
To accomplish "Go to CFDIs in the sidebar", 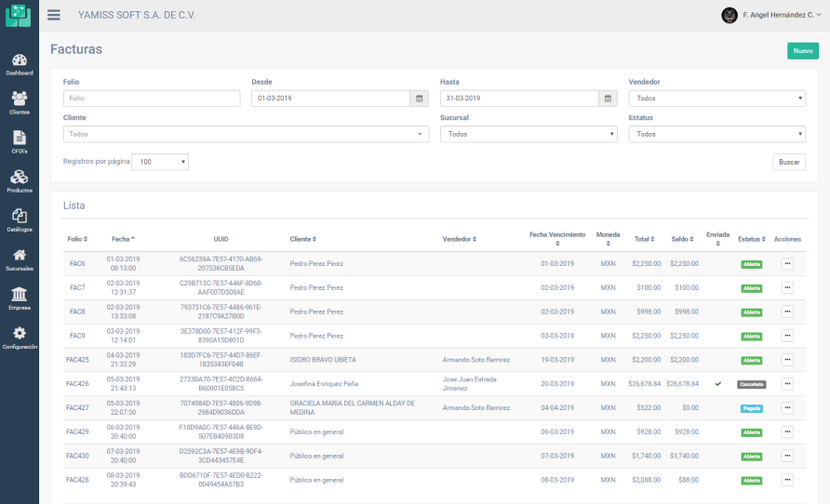I will pyautogui.click(x=19, y=139).
